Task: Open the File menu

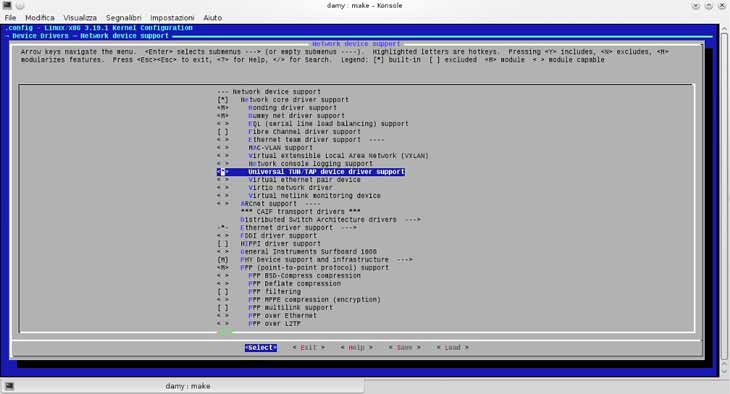Action: (10, 18)
